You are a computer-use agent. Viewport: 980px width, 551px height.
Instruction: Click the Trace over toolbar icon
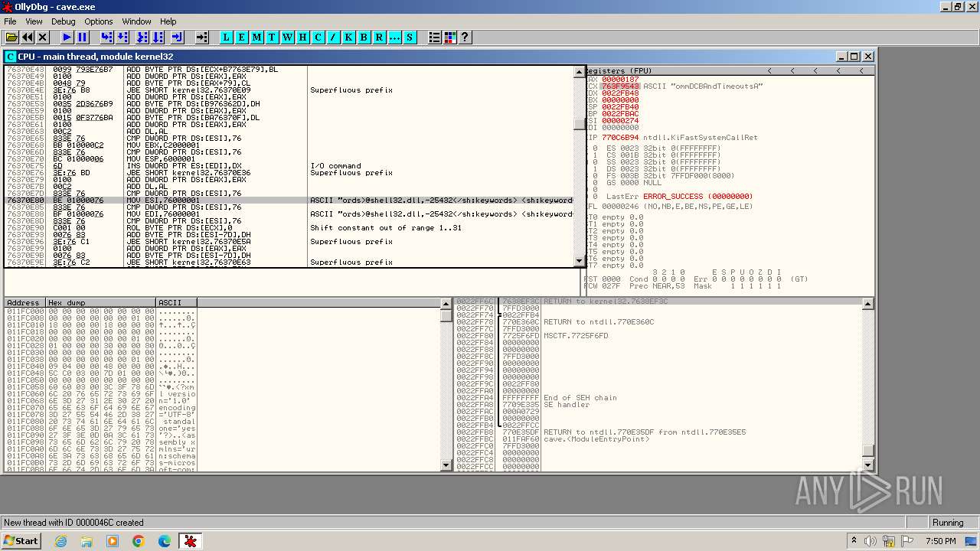click(x=158, y=37)
